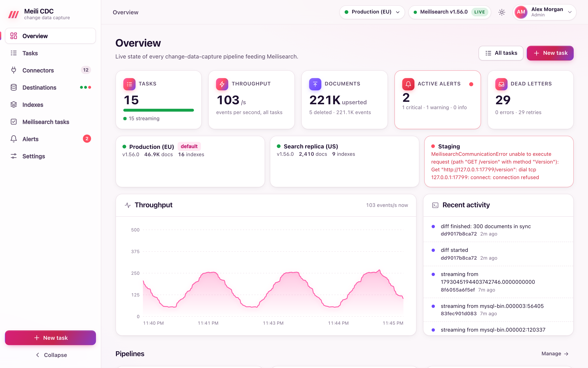The height and width of the screenshot is (368, 588).
Task: Open Indexes from the sidebar
Action: click(51, 105)
